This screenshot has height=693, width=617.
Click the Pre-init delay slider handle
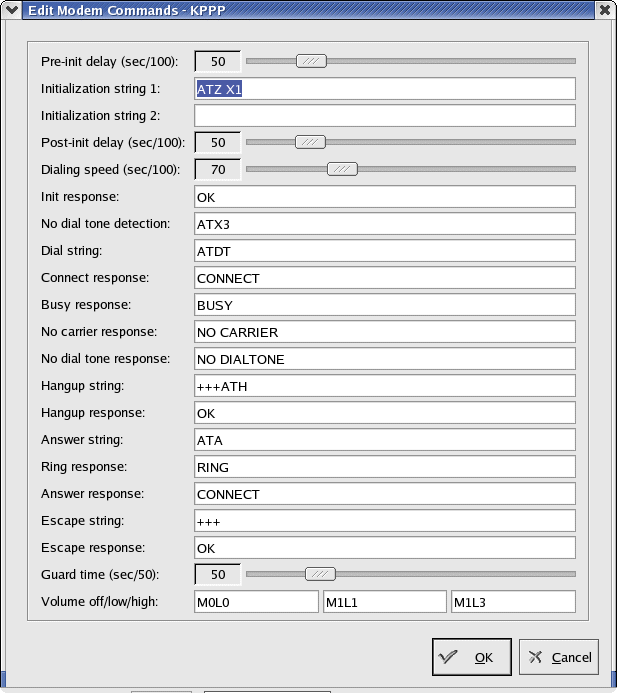311,61
